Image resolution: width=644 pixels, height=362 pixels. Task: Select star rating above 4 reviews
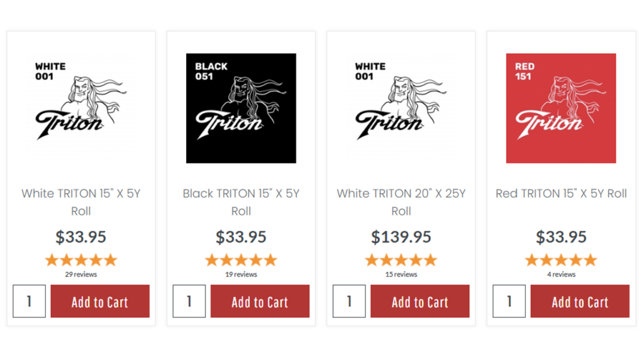pos(561,260)
